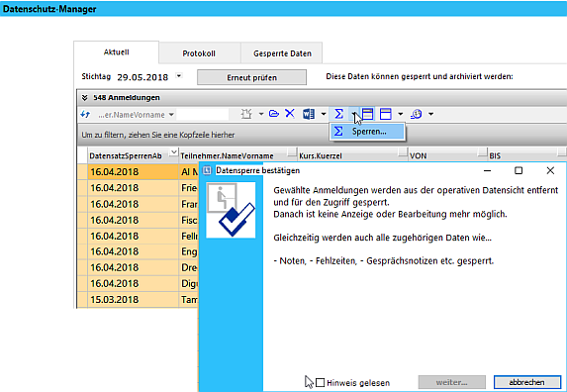Viewport: 567px width, 392px height.
Task: Select the row with name 'Eng'
Action: (x=138, y=251)
